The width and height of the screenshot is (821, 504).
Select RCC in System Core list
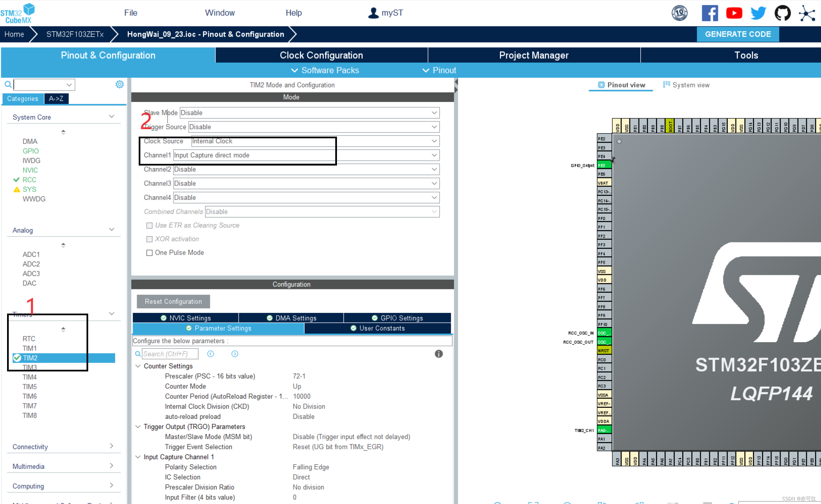pyautogui.click(x=29, y=180)
